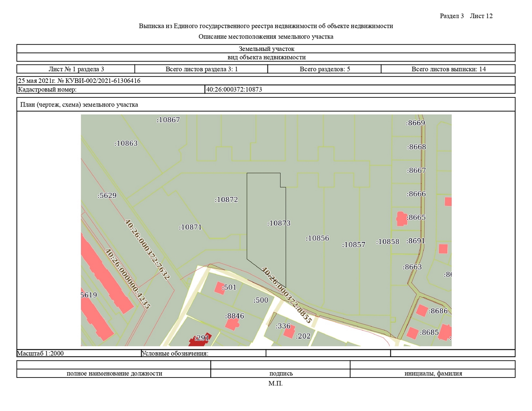Select the :10856 land plot label
Image resolution: width=532 pixels, height=411 pixels.
click(x=317, y=238)
